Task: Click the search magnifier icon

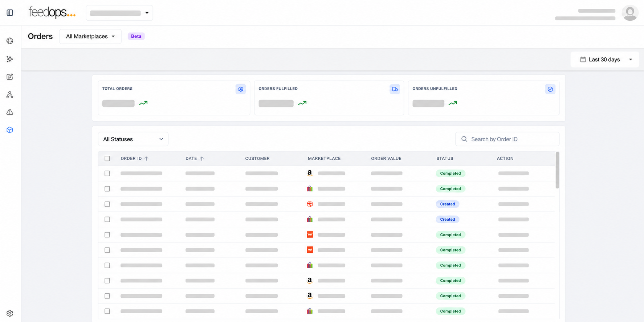Action: click(464, 139)
